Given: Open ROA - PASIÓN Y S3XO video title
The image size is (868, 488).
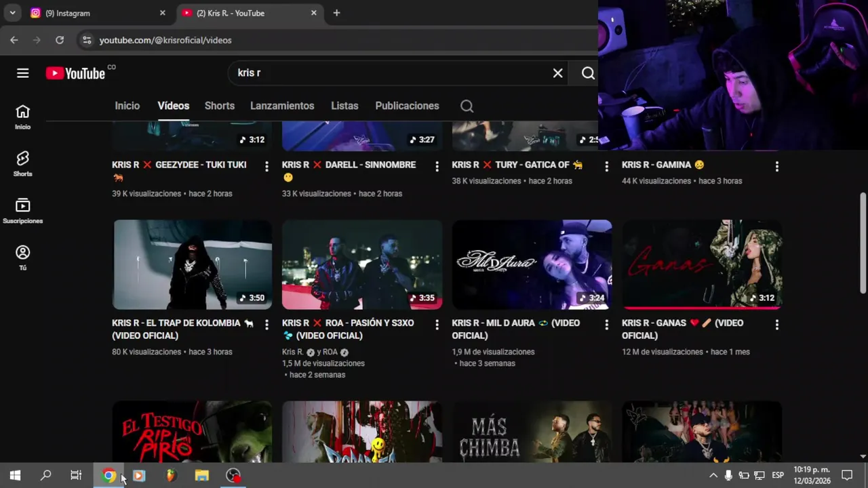Looking at the screenshot, I should [x=348, y=329].
